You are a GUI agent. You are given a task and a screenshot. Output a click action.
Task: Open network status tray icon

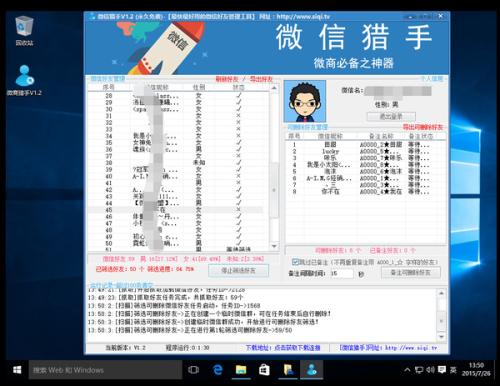(x=419, y=370)
